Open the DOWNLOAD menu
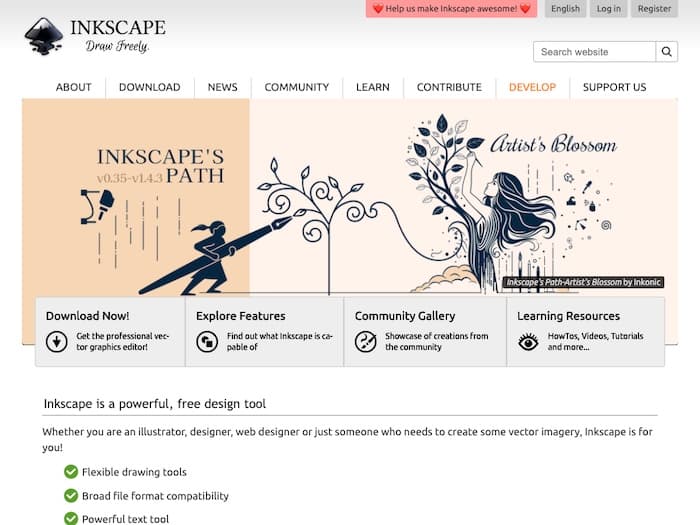 [x=150, y=87]
